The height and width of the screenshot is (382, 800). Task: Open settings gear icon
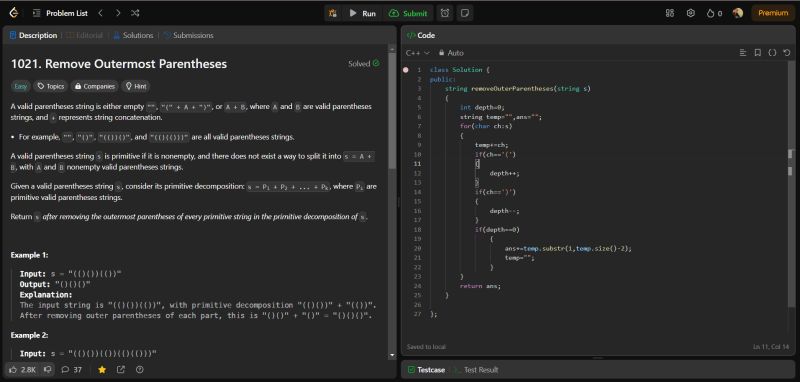tap(691, 13)
